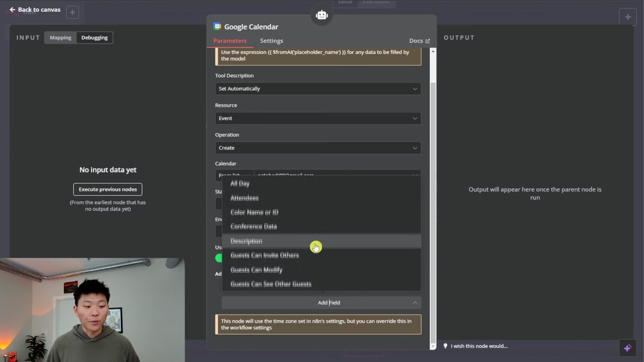
Task: Select the Mapping input view
Action: pyautogui.click(x=60, y=37)
